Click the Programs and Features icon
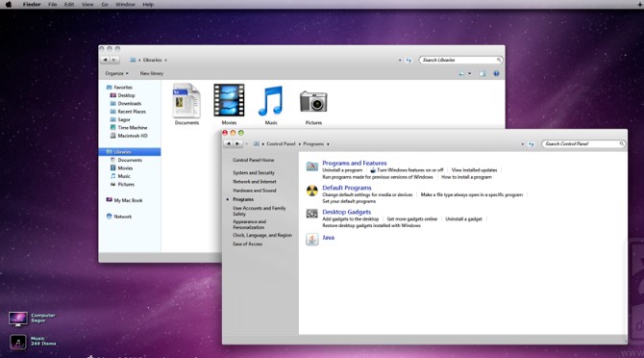Screen dimensions: 644x358 point(312,166)
